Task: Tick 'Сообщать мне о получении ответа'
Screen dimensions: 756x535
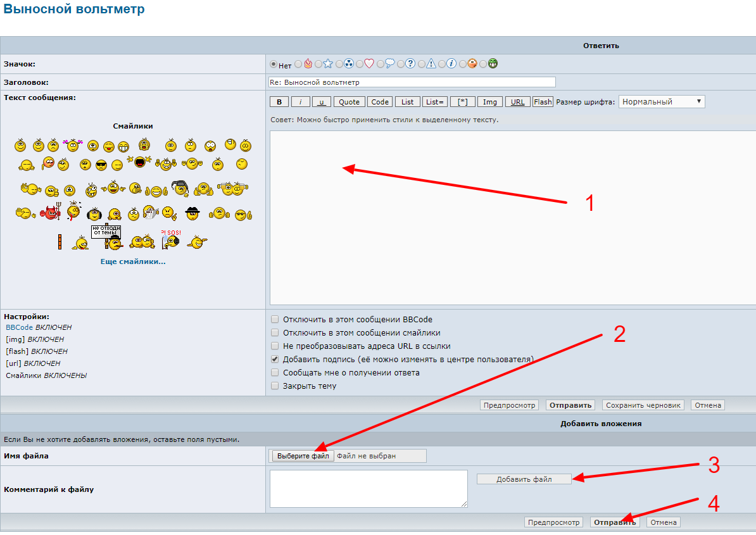Action: (x=275, y=372)
